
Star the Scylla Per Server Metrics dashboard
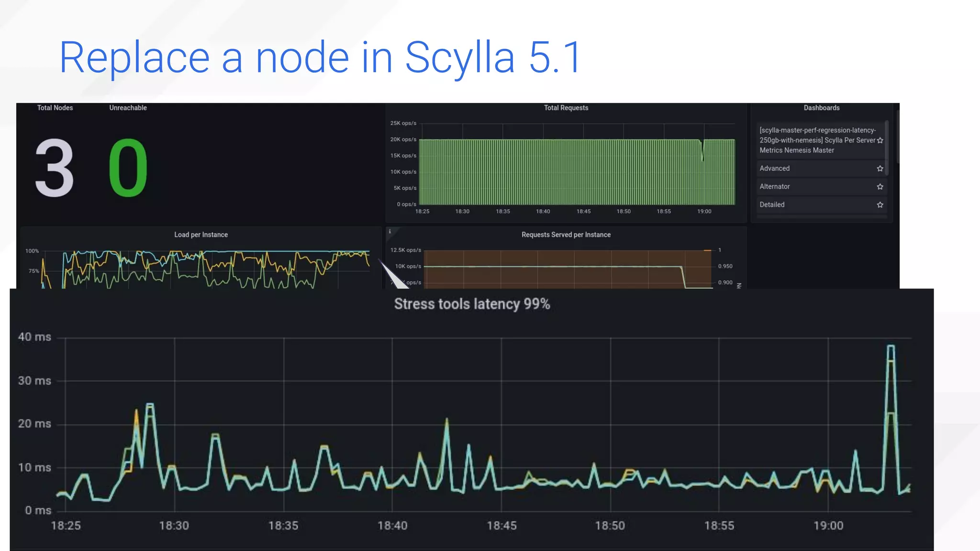(x=880, y=140)
